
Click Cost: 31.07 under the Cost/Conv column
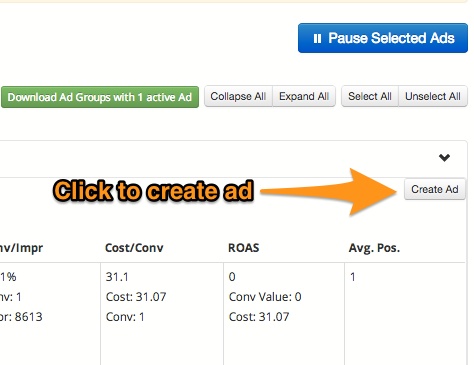coord(136,297)
